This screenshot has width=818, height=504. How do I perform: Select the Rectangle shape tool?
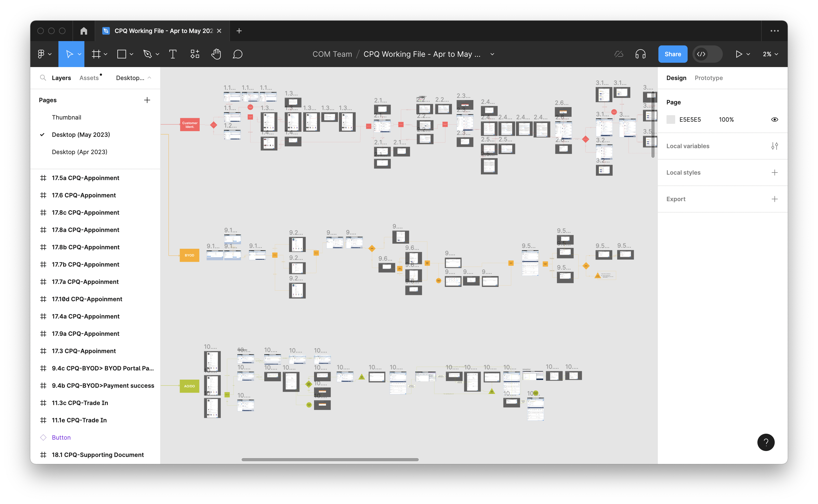click(x=122, y=54)
